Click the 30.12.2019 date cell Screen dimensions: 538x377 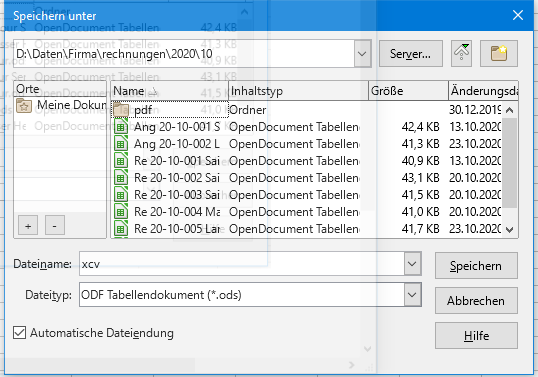click(475, 110)
